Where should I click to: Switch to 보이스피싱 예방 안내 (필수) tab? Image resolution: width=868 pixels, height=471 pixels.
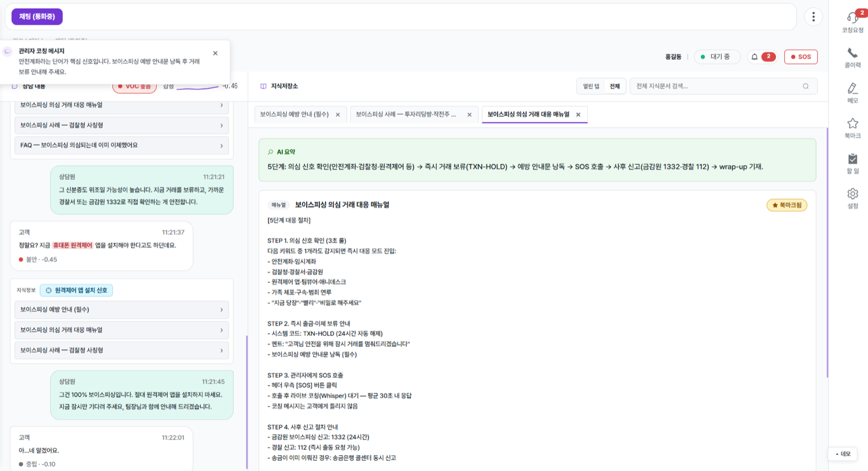click(294, 115)
